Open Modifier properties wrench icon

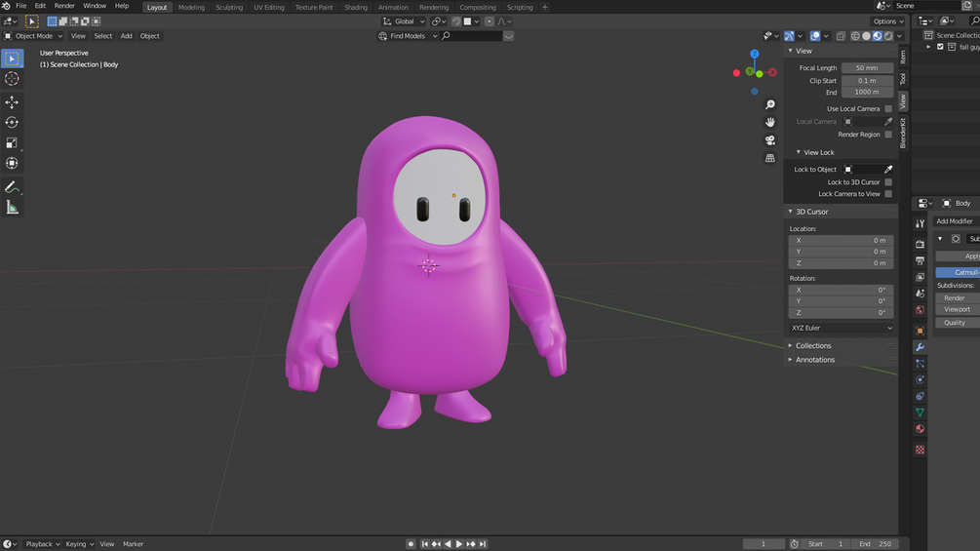920,347
